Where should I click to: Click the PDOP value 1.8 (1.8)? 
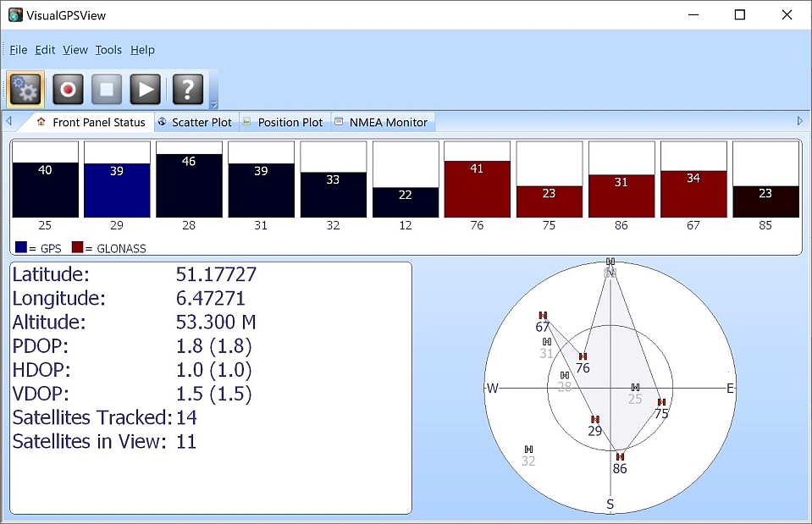(214, 346)
